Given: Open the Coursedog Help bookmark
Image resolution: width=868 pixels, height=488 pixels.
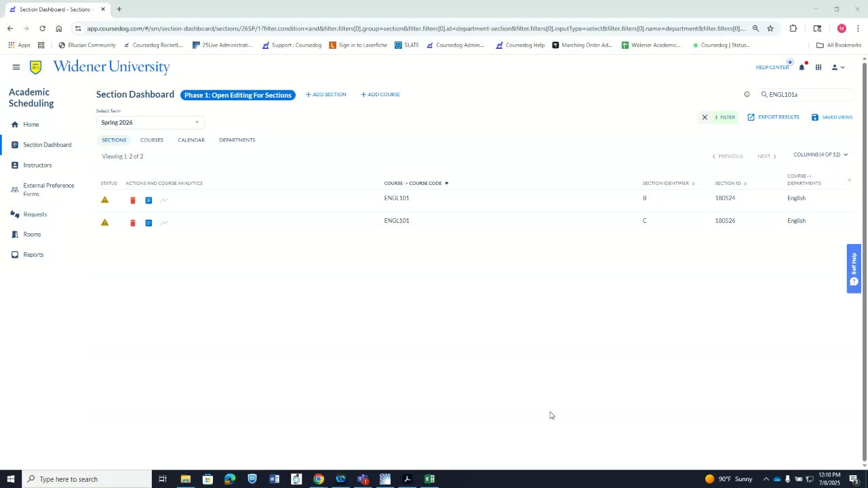Looking at the screenshot, I should coord(520,45).
